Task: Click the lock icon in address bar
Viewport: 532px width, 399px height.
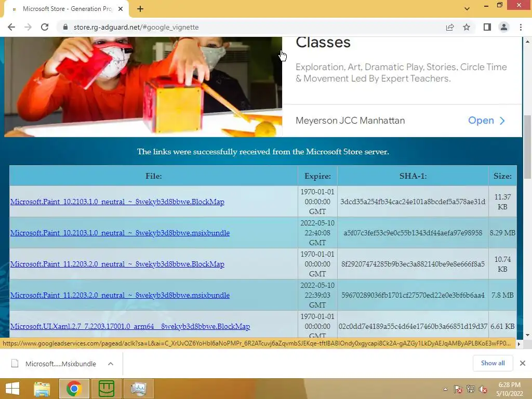Action: pyautogui.click(x=65, y=27)
